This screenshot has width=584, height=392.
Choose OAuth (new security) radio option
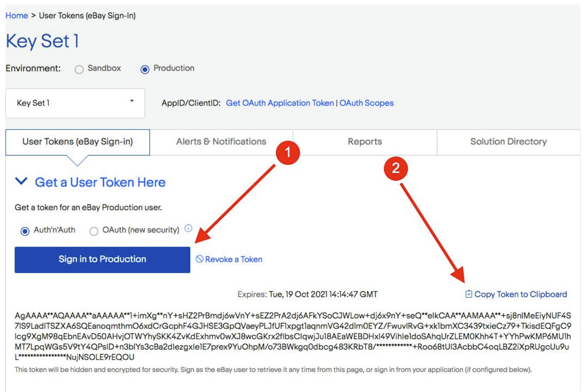click(94, 231)
